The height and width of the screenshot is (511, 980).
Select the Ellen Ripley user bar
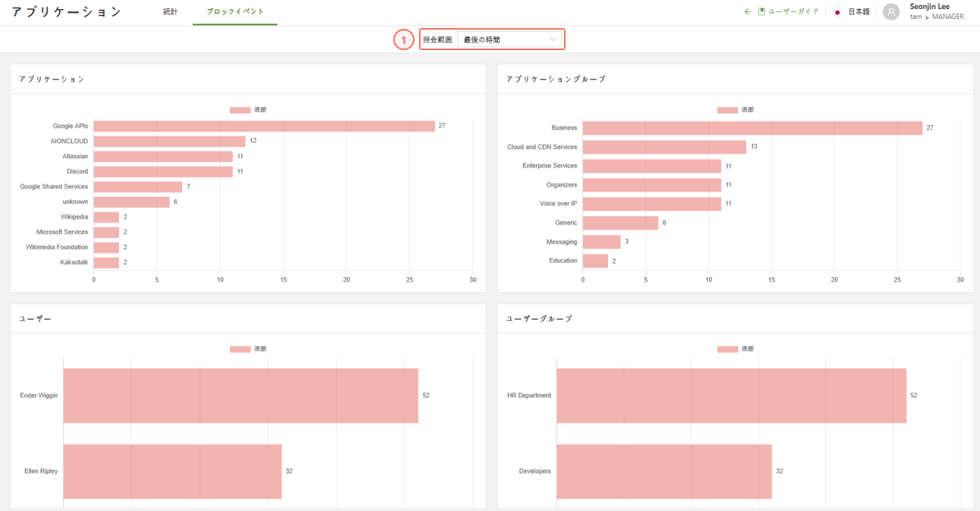coord(172,472)
